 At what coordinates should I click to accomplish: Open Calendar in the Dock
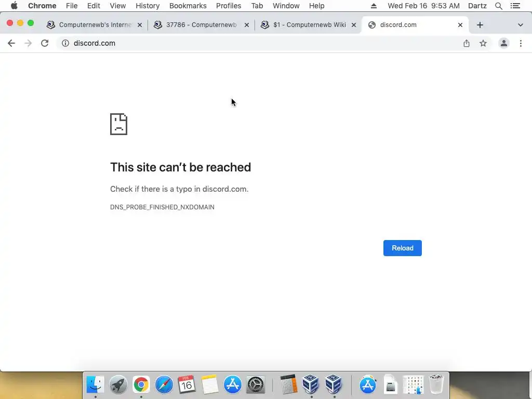point(187,384)
